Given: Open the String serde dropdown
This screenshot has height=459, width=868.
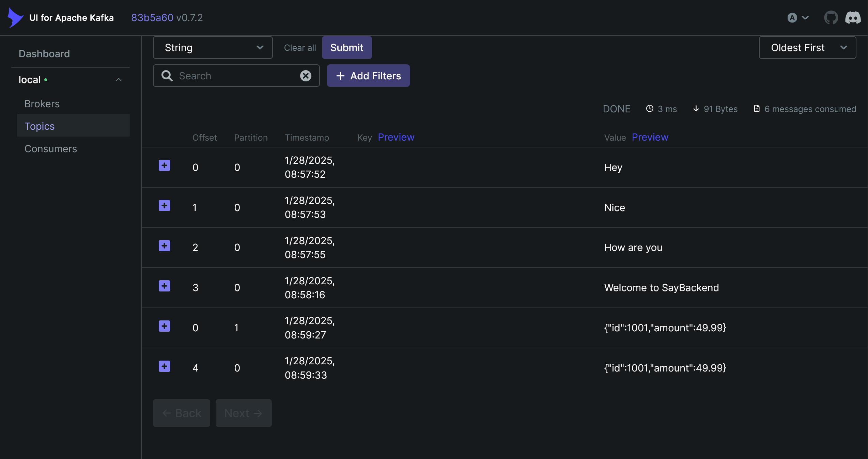Looking at the screenshot, I should click(213, 47).
